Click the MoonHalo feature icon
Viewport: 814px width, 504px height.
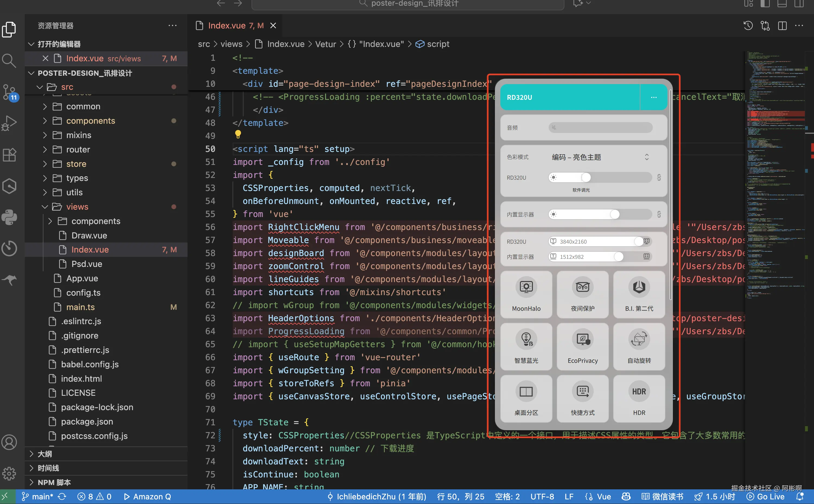coord(526,287)
